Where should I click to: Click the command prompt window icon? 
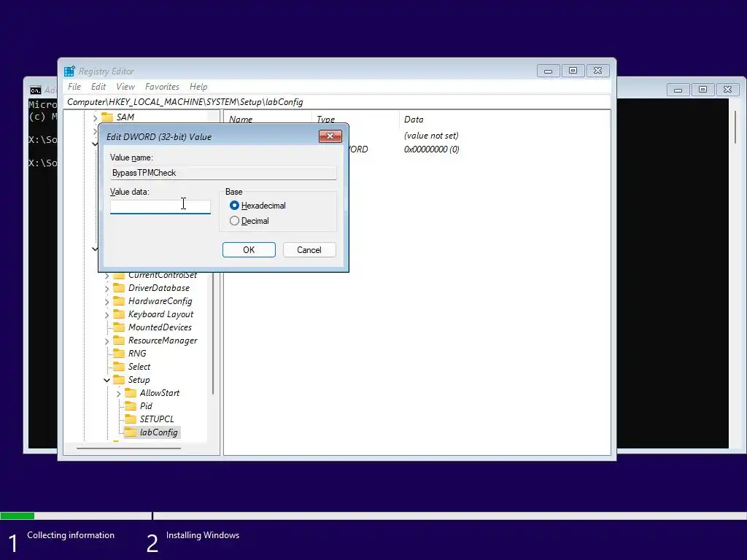(35, 90)
